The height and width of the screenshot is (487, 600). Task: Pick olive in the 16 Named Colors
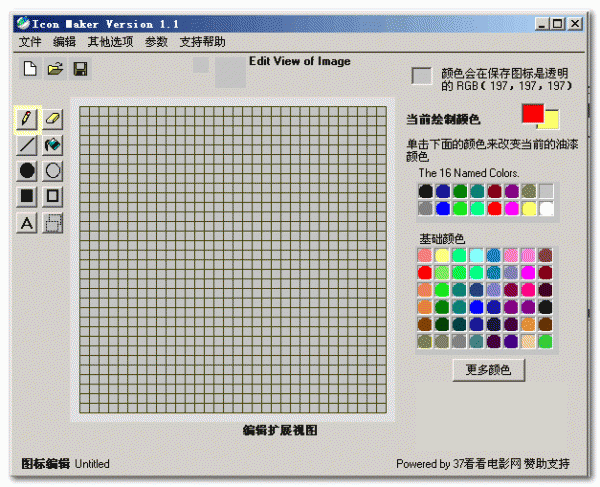(529, 191)
